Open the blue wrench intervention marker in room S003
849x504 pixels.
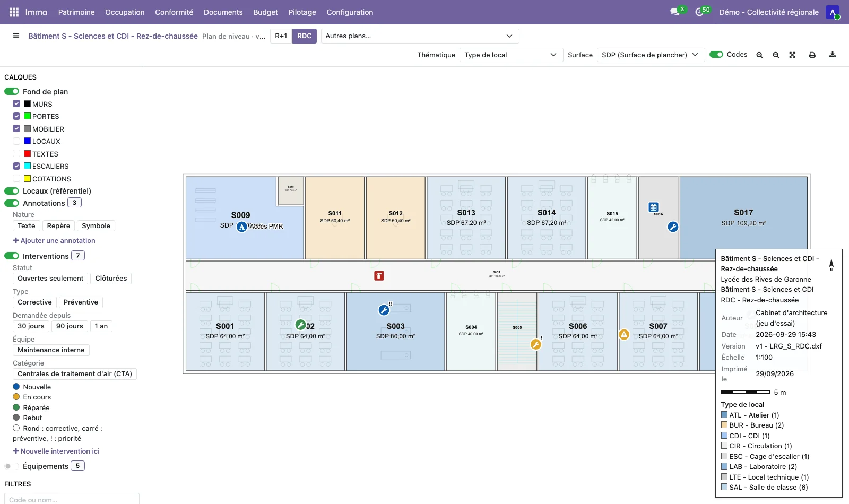[384, 310]
